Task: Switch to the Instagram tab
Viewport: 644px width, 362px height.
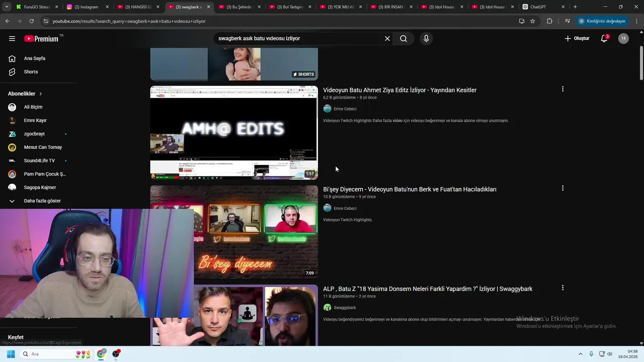Action: pyautogui.click(x=83, y=7)
